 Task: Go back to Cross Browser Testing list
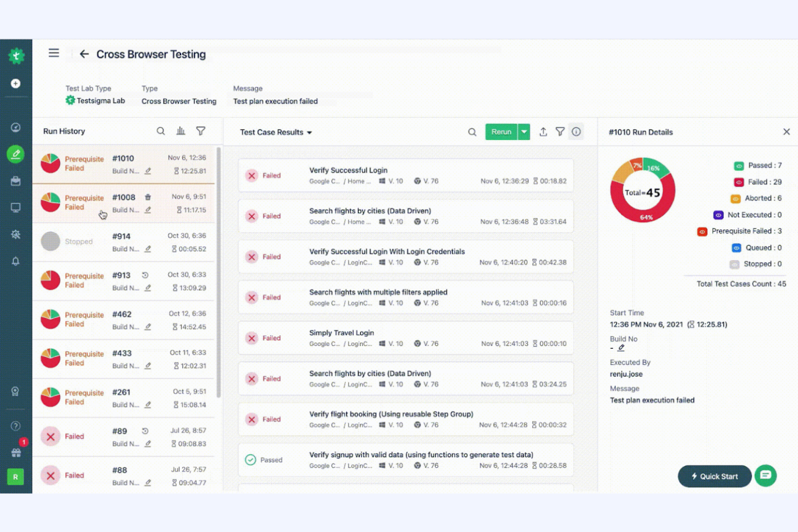pos(84,54)
